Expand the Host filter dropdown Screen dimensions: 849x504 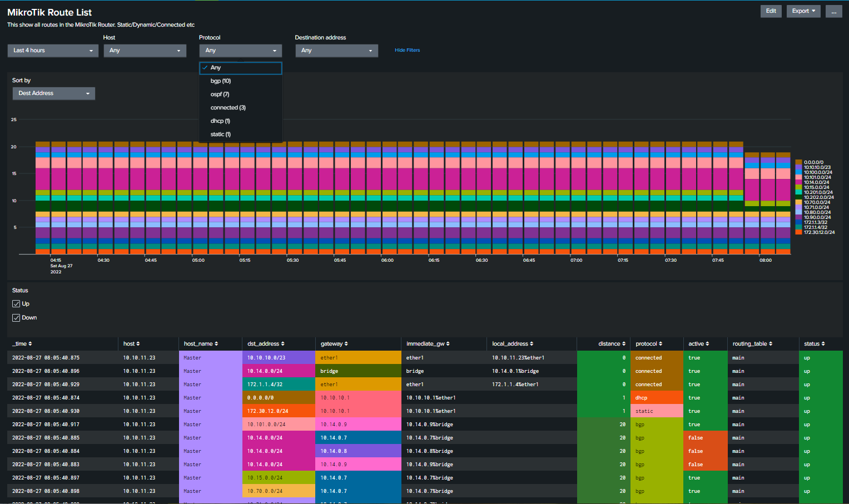point(145,50)
